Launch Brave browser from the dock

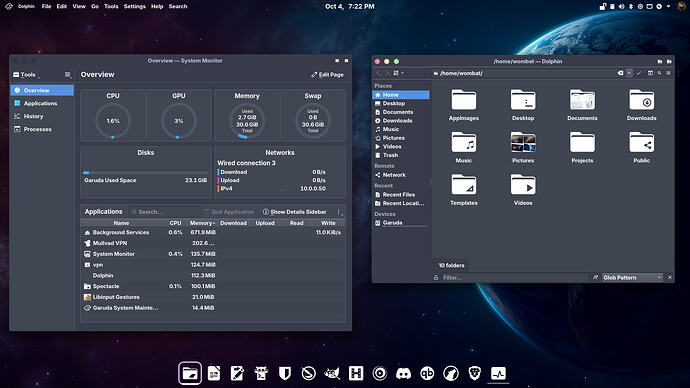(474, 373)
